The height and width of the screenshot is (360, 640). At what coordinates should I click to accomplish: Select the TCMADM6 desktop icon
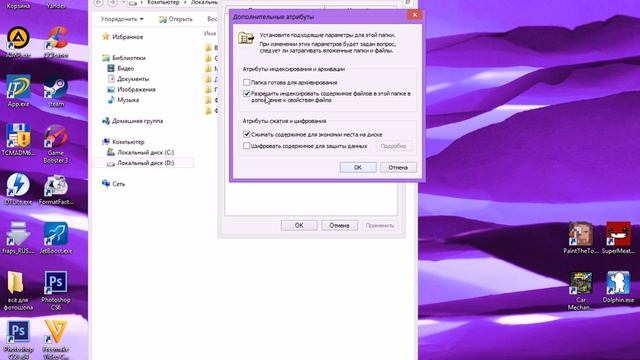(x=18, y=140)
